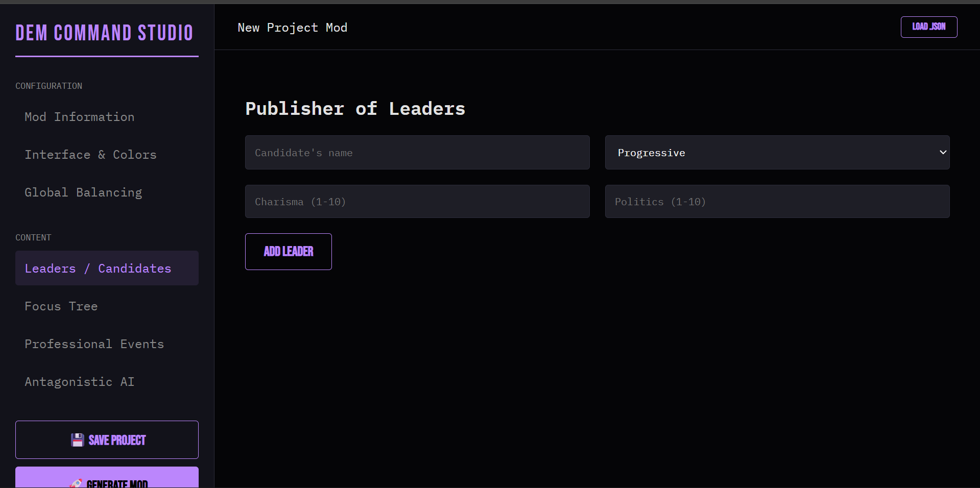Expand the Progressive ideology dropdown
980x488 pixels.
pos(777,153)
